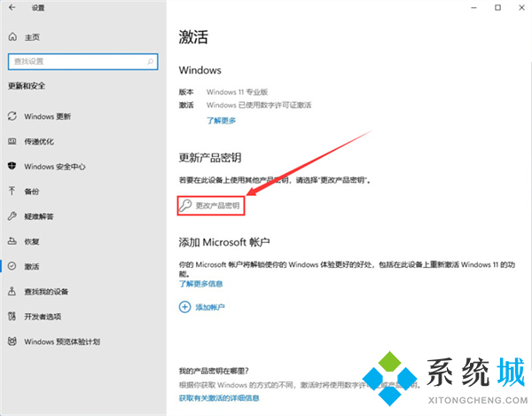Click the back arrow in Settings
The height and width of the screenshot is (416, 532).
[12, 7]
